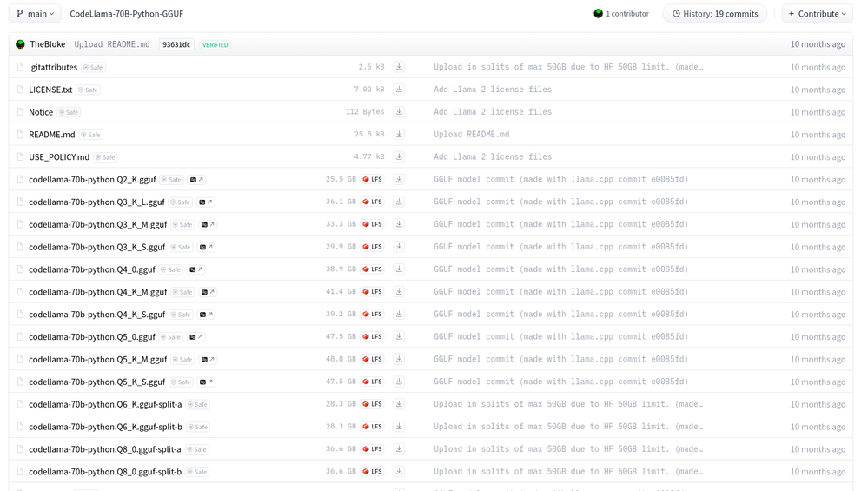868x491 pixels.
Task: Download the .gitattributes file
Action: 399,67
